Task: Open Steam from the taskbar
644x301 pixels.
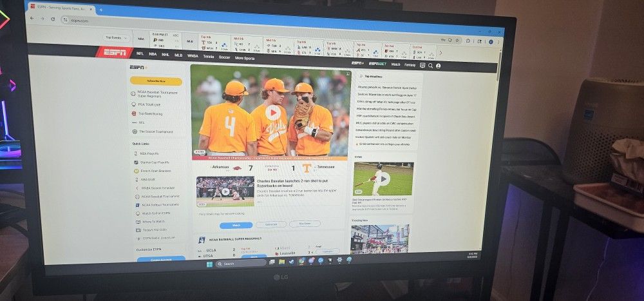Action: point(292,261)
